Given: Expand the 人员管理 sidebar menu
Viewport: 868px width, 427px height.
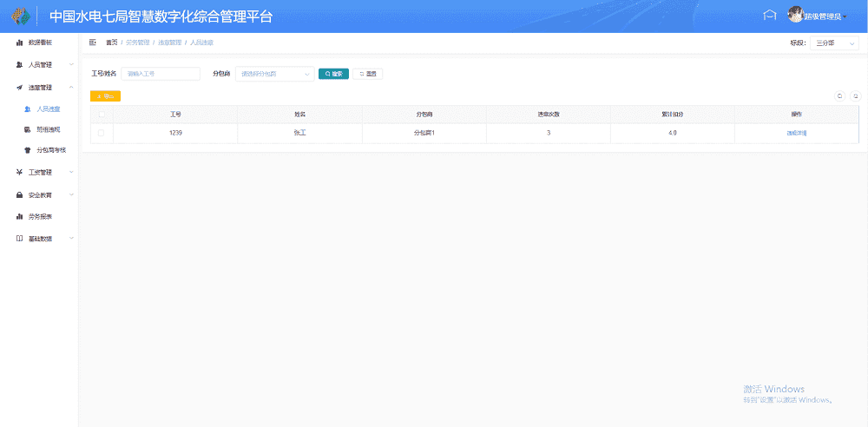Looking at the screenshot, I should 40,64.
